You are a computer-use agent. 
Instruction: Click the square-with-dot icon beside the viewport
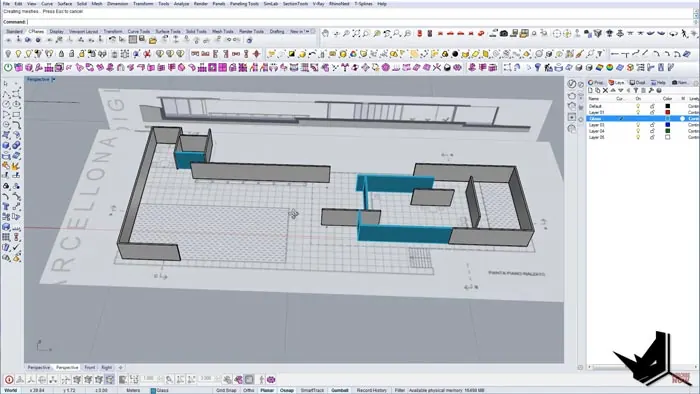(572, 117)
